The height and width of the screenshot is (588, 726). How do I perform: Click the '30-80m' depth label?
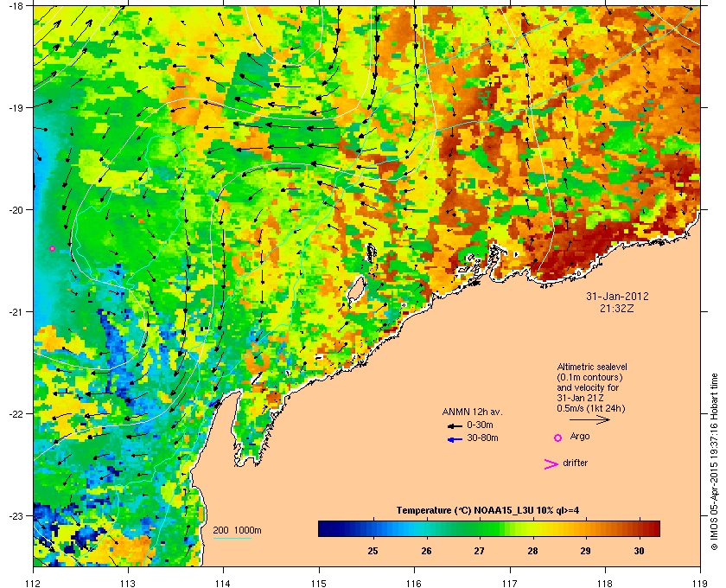coord(482,438)
